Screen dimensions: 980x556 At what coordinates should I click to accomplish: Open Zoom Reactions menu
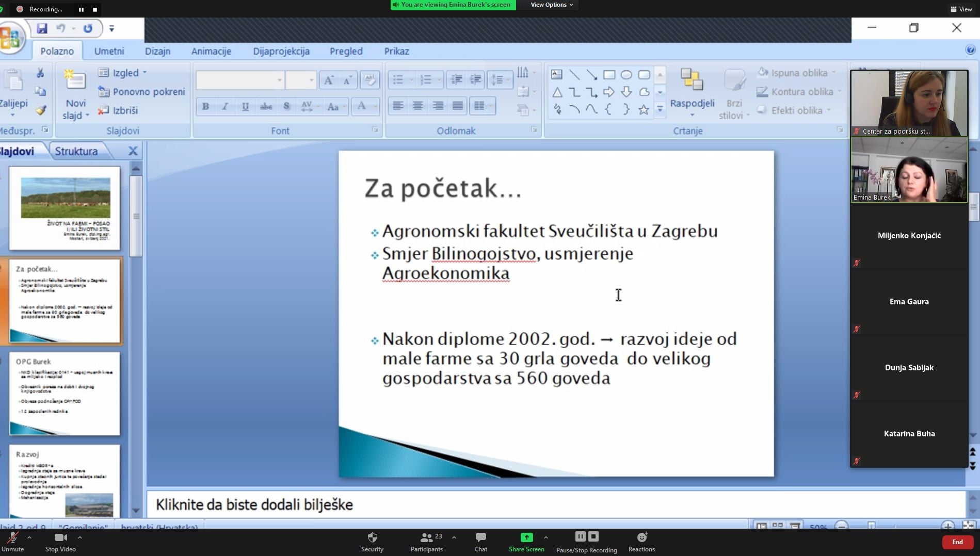(641, 542)
